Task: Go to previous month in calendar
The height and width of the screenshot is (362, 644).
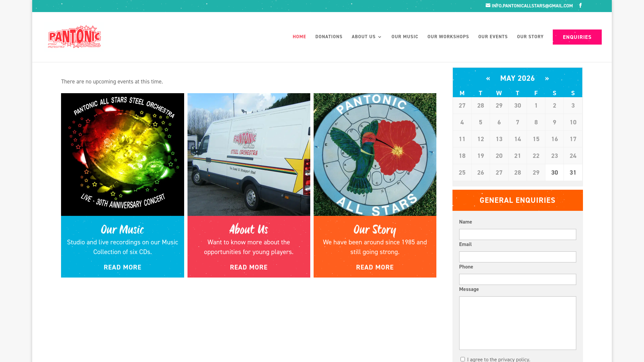Action: 488,78
